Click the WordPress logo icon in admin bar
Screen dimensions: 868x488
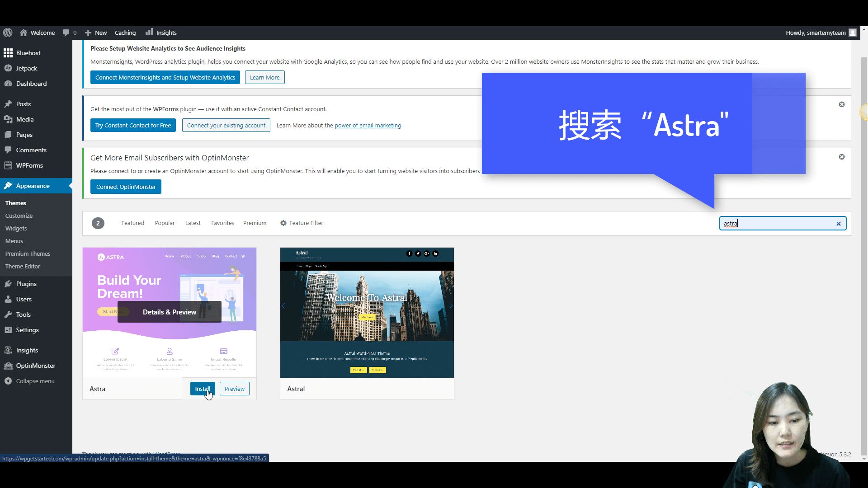pyautogui.click(x=8, y=33)
